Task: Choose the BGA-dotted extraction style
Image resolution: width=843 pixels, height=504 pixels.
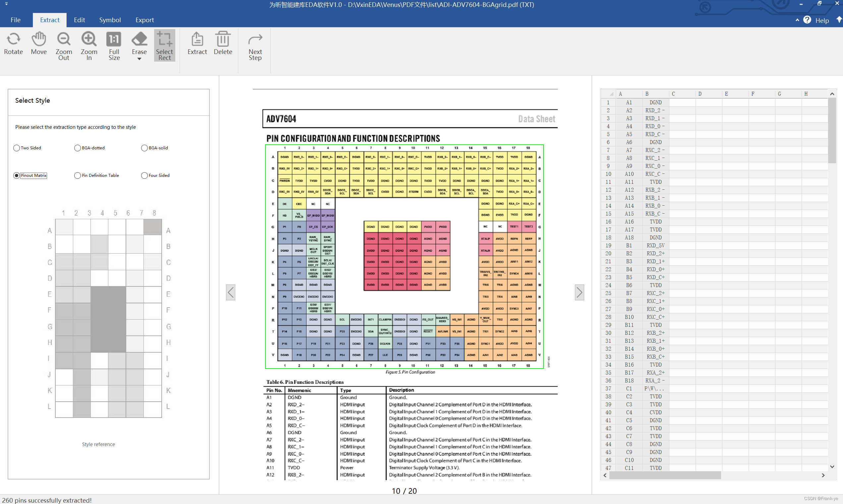Action: 78,148
